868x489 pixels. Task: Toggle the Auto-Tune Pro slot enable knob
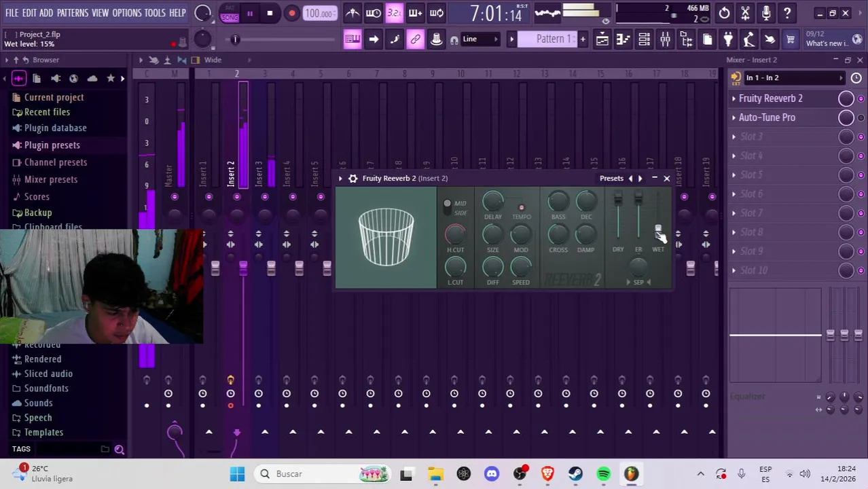[x=846, y=118]
